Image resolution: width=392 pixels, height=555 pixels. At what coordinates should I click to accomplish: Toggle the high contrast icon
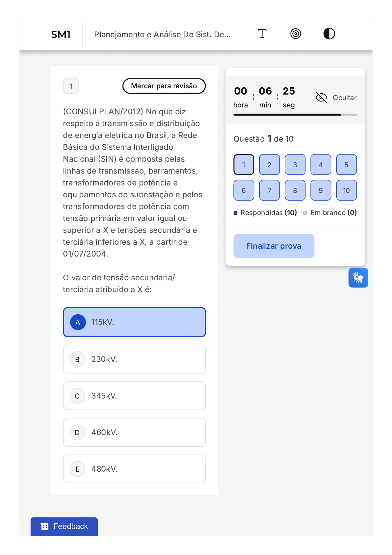329,34
